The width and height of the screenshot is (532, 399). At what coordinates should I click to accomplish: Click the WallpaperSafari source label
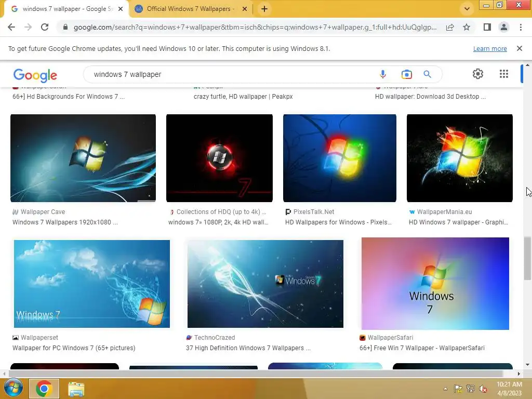(390, 338)
